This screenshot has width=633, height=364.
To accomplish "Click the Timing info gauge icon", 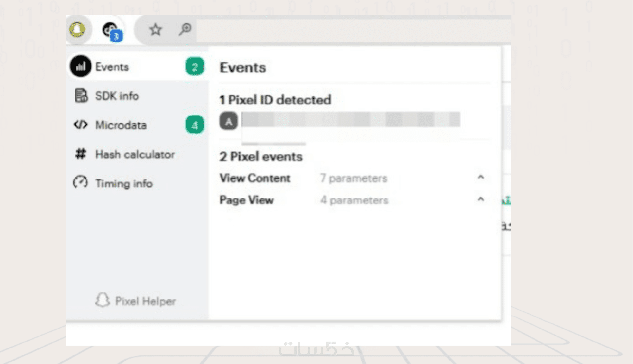I will click(x=80, y=183).
